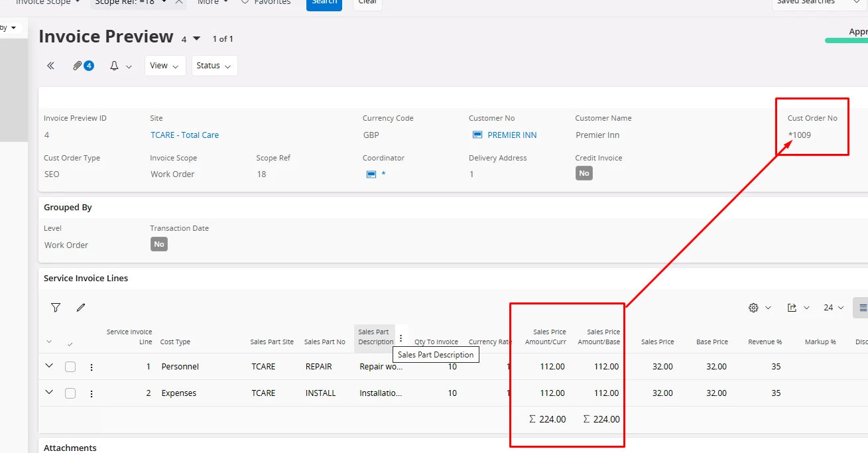Viewport: 868px width, 453px height.
Task: Click the list view icon at right
Action: coord(862,308)
